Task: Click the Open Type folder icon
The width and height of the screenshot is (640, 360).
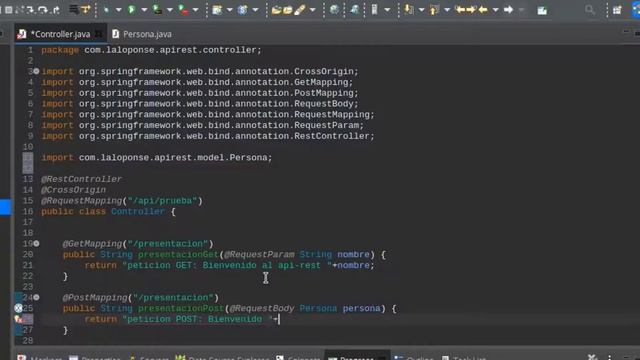Action: coord(276,10)
